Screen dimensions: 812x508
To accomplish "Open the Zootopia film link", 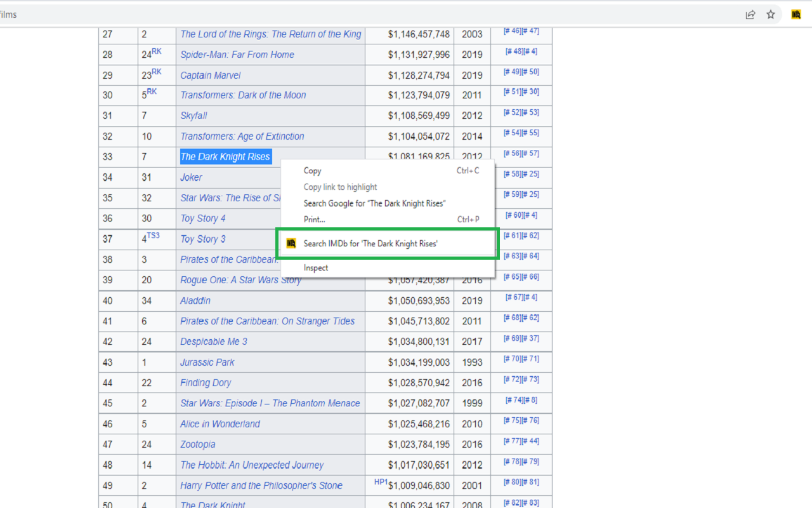I will (198, 444).
